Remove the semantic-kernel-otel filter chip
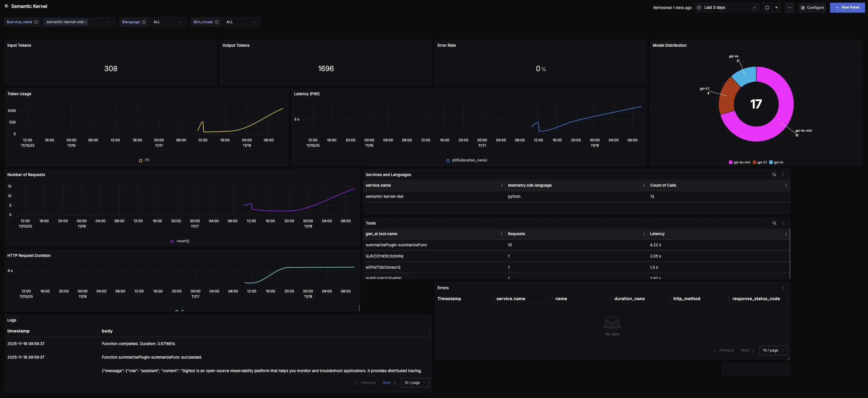This screenshot has width=868, height=398. pyautogui.click(x=86, y=22)
